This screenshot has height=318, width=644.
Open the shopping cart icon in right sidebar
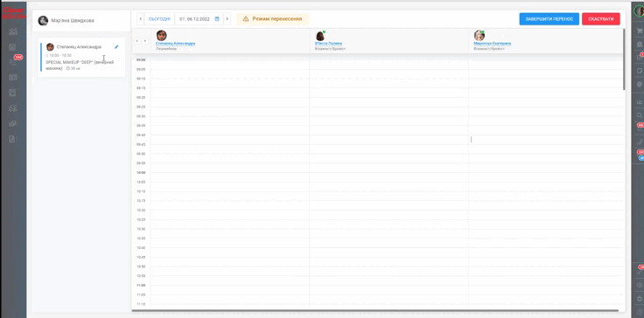point(640,31)
